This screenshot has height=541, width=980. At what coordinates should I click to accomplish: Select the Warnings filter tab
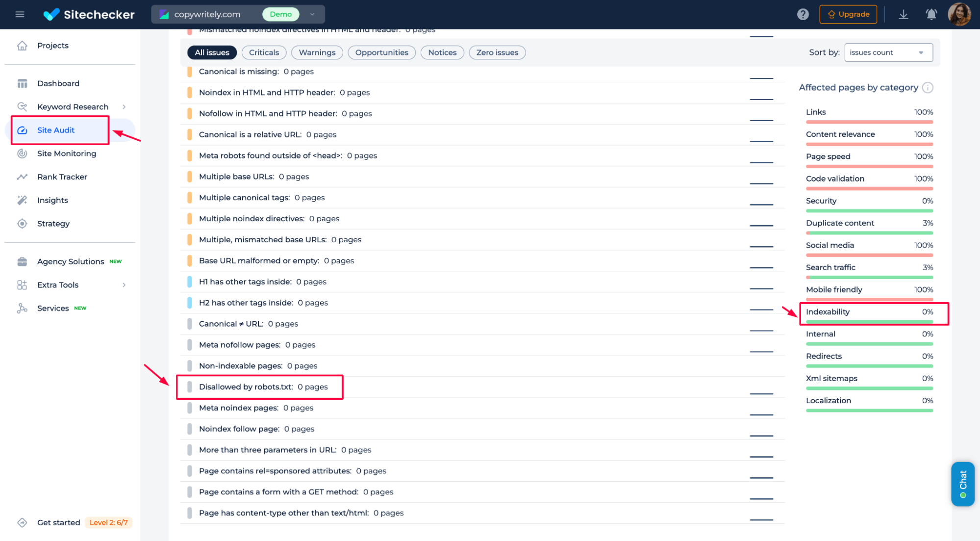317,52
